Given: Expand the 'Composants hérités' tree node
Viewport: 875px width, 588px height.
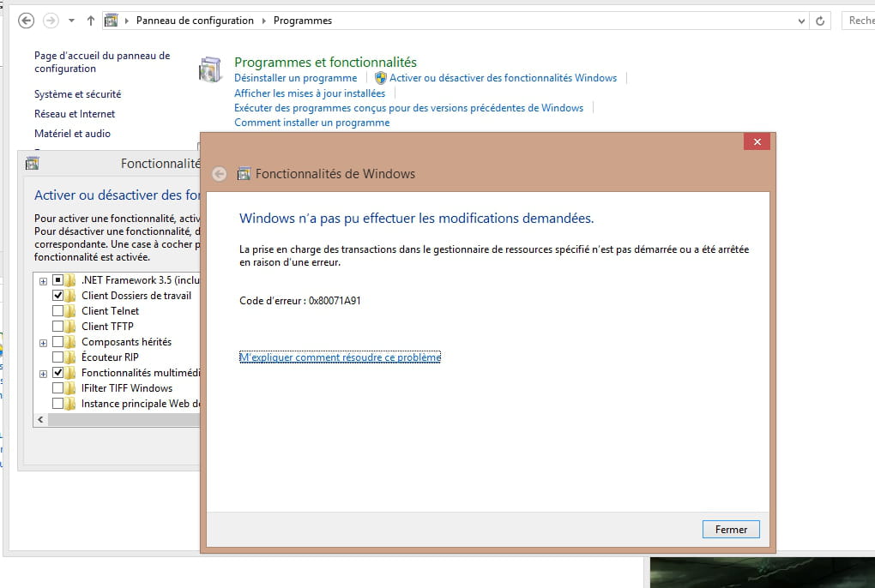Looking at the screenshot, I should point(43,343).
